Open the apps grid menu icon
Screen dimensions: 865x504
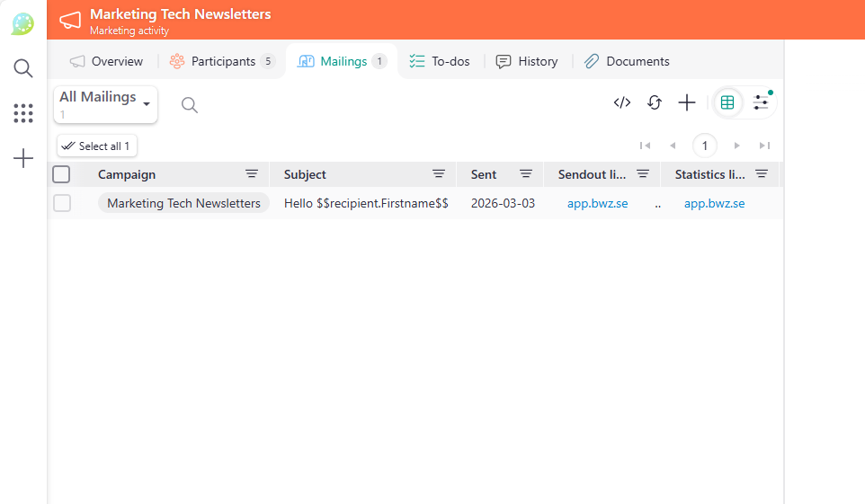tap(23, 113)
